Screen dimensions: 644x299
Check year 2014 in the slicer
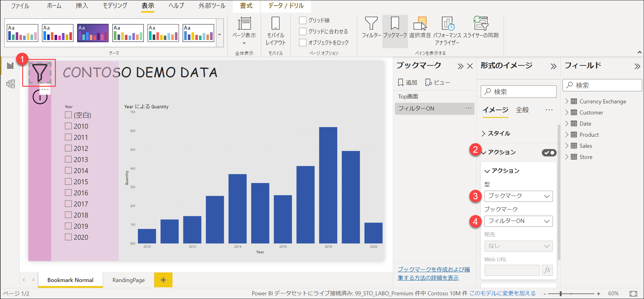click(x=68, y=170)
